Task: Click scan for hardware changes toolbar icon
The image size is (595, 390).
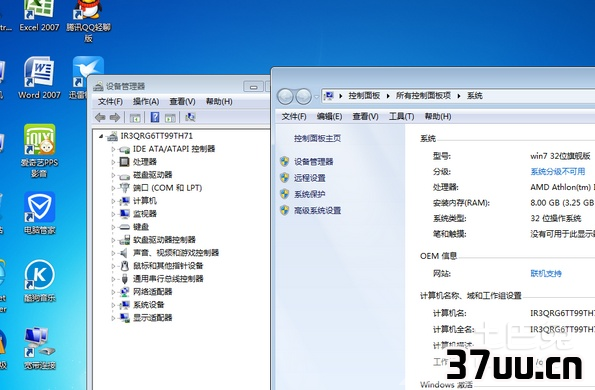Action: click(x=190, y=117)
